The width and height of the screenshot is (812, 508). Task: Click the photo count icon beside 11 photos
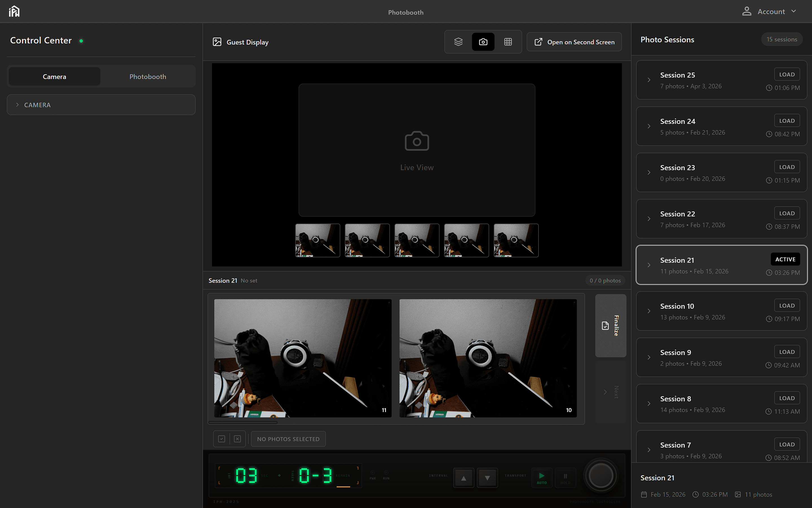click(x=738, y=494)
